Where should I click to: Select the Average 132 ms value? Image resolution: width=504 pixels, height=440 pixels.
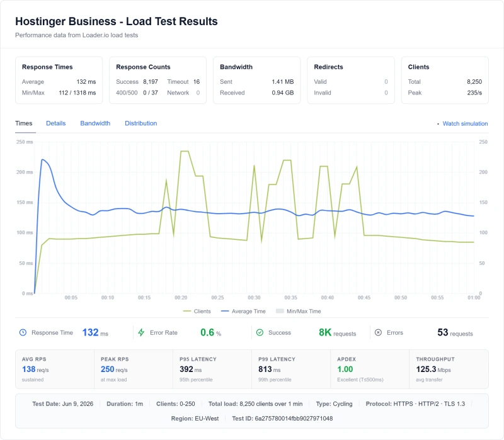point(86,82)
